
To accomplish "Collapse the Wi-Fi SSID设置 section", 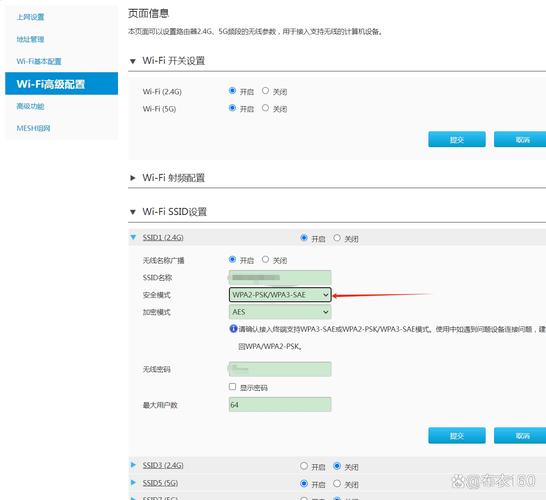I will click(132, 212).
